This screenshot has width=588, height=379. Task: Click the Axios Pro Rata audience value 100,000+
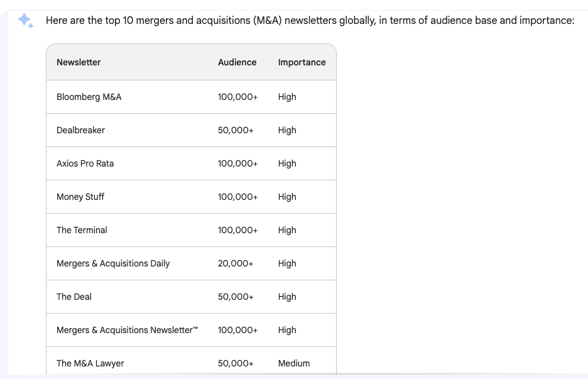tap(237, 163)
